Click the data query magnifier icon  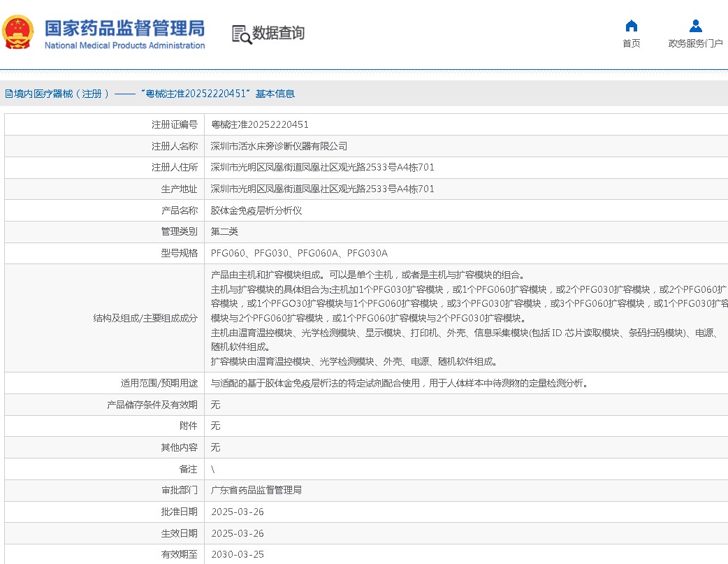point(241,34)
